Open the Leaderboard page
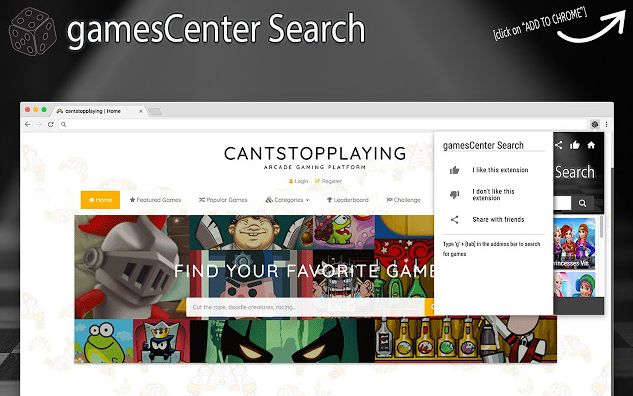 348,200
